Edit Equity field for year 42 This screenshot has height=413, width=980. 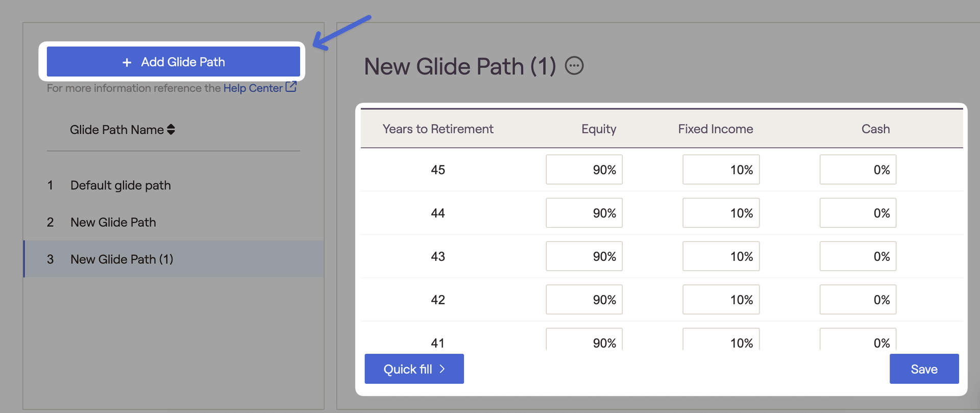(584, 300)
